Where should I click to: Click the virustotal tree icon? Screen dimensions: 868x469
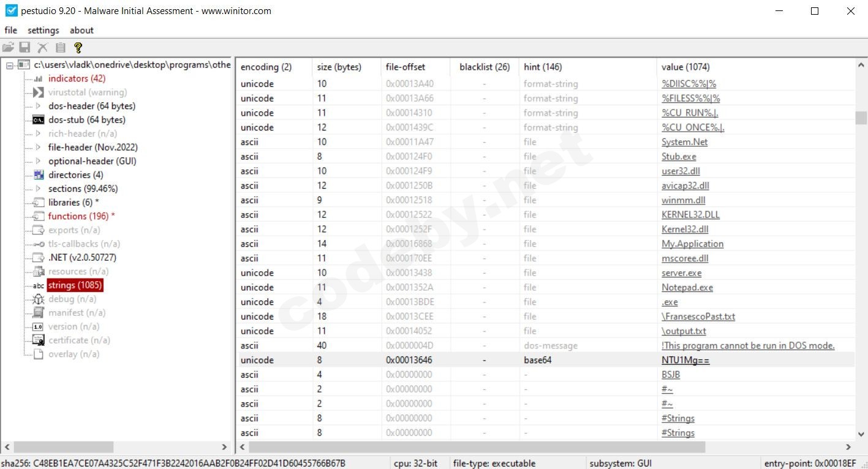click(38, 92)
